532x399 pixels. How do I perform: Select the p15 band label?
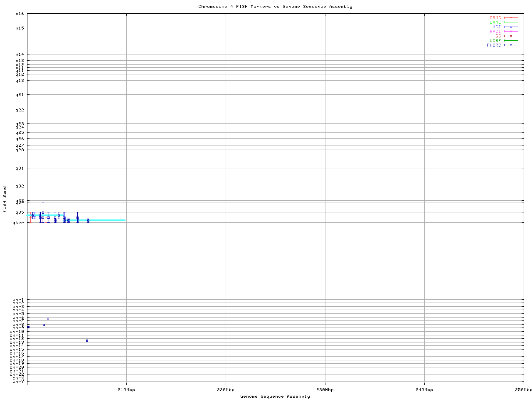20,28
